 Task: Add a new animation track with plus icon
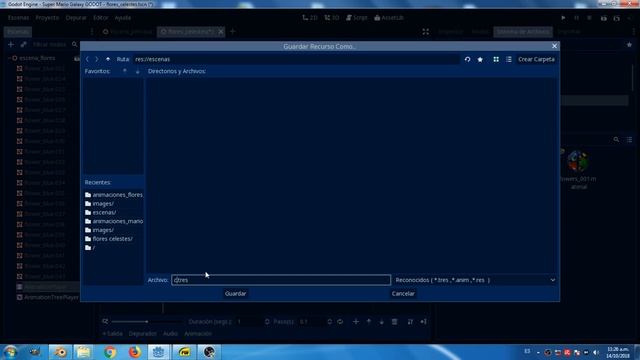tap(356, 322)
